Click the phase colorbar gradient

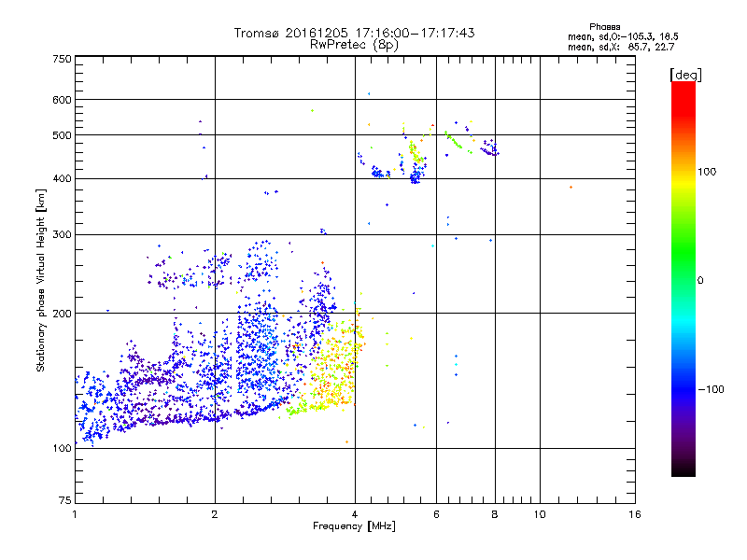684,278
